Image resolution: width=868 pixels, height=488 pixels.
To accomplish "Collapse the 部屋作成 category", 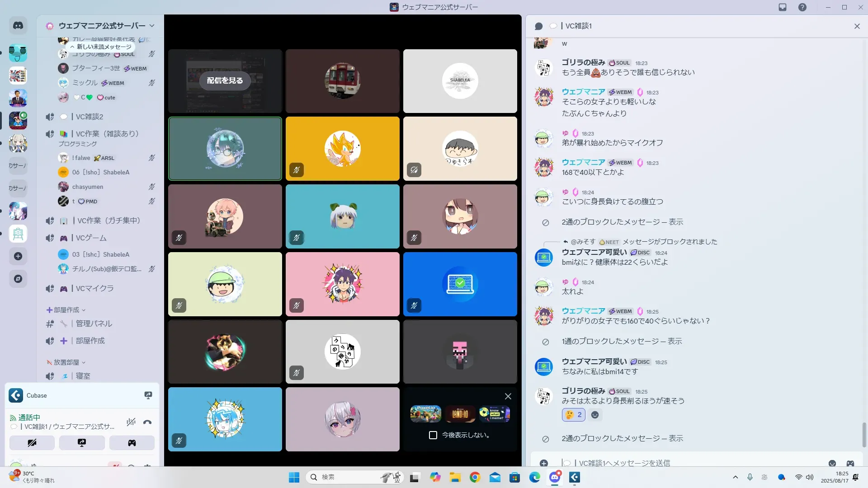I will pos(66,310).
